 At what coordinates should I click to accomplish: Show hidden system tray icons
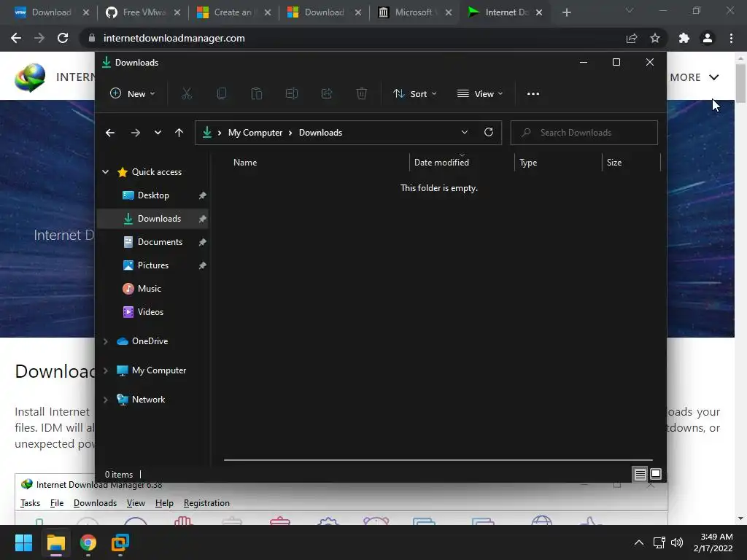coord(639,542)
